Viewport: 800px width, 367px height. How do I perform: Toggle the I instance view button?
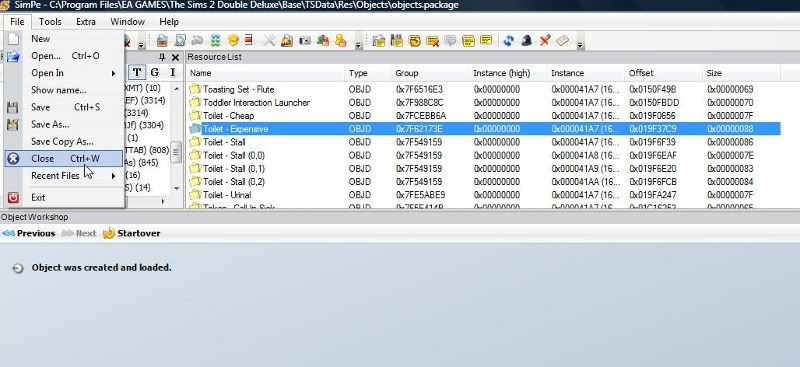tap(172, 72)
